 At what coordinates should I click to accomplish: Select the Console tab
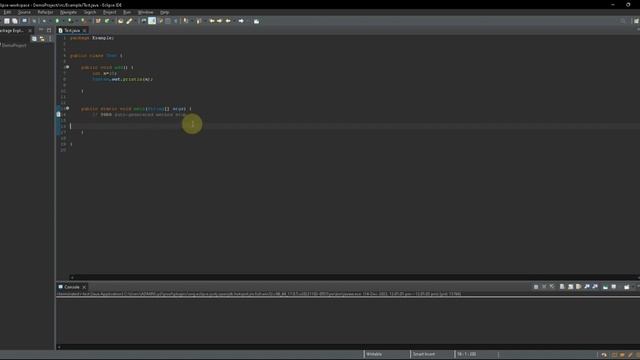(72, 287)
